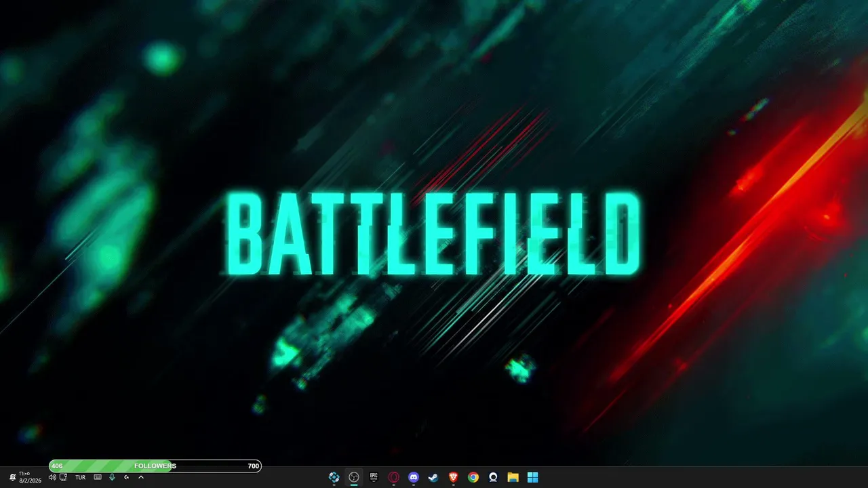Open File Explorer from the taskbar
The width and height of the screenshot is (868, 488).
(513, 477)
